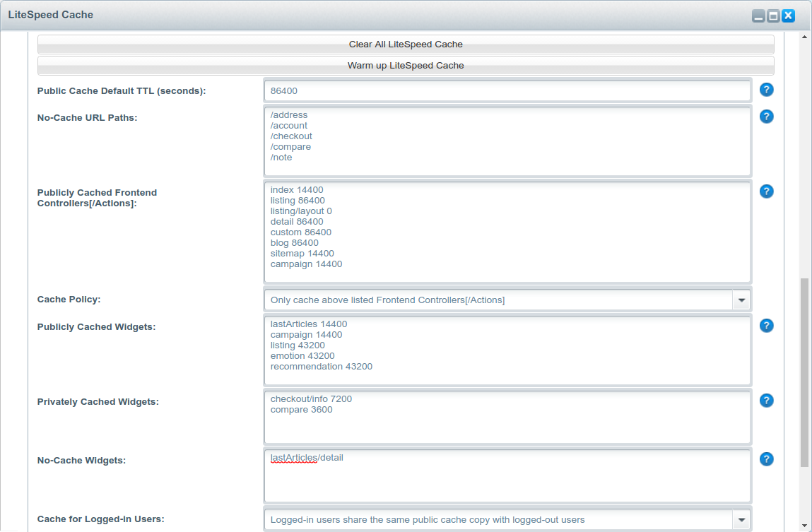
Task: Click the 'lastArticles 14400' line
Action: pos(309,324)
